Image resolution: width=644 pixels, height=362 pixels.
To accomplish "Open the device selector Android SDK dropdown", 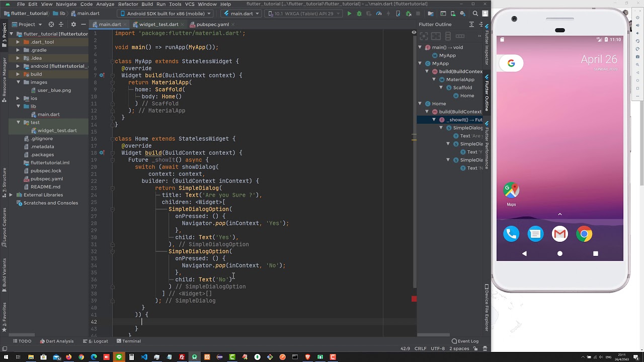I will (x=166, y=14).
